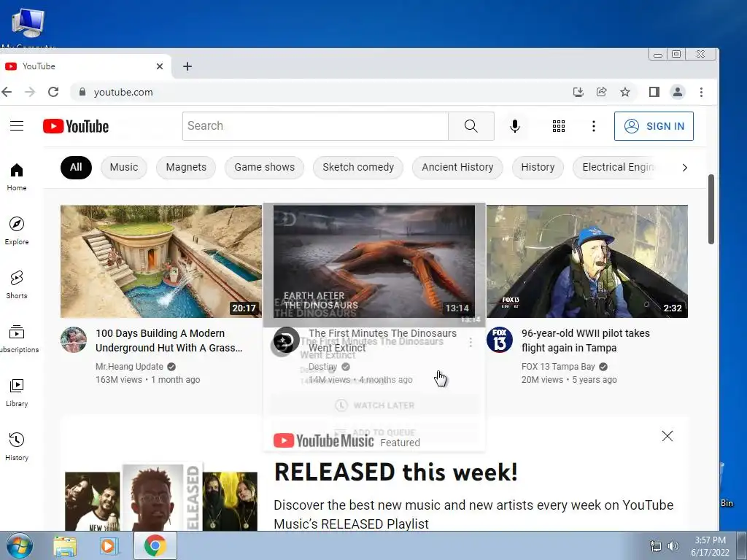The image size is (747, 560).
Task: Click Chrome icon in taskbar
Action: coord(155,545)
